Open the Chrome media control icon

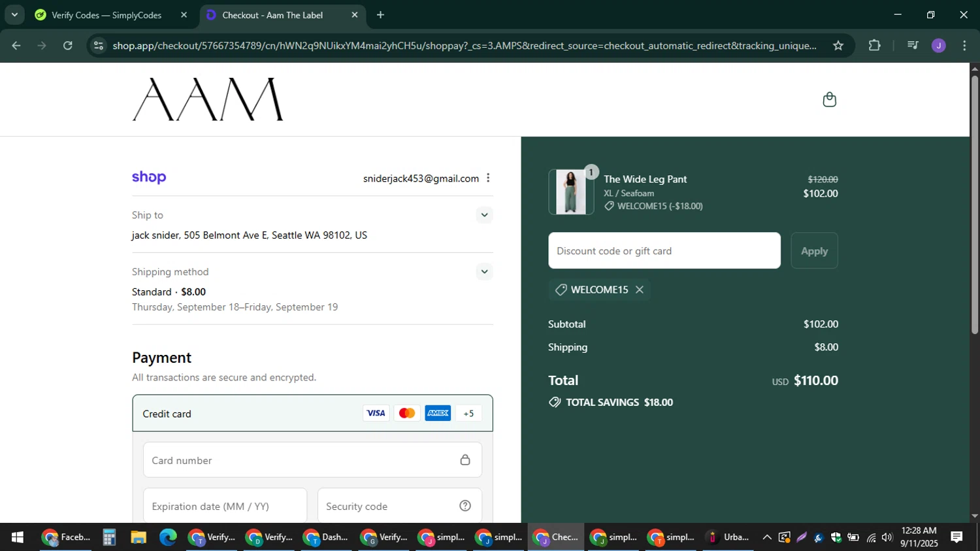(913, 46)
